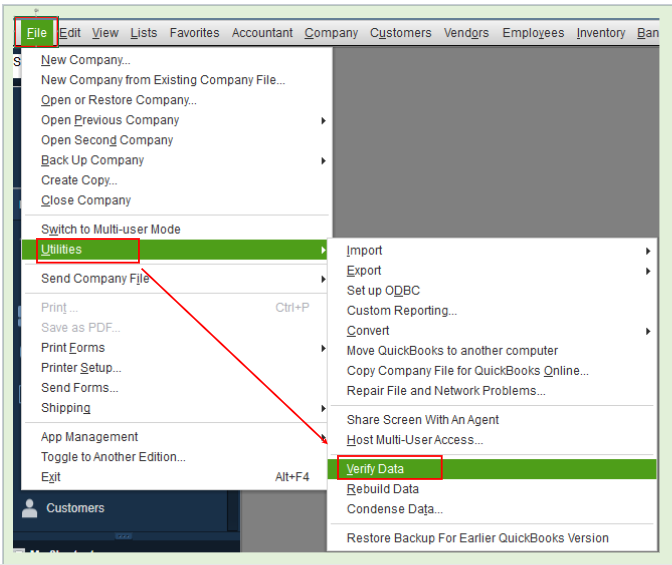Open the Employees menu
The image size is (672, 565).
[x=533, y=33]
